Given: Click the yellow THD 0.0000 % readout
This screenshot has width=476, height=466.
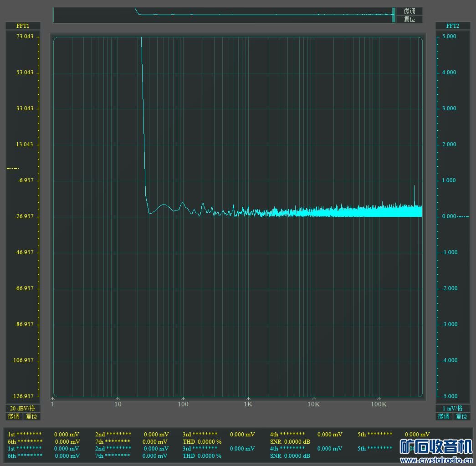Looking at the screenshot, I should click(x=202, y=442).
